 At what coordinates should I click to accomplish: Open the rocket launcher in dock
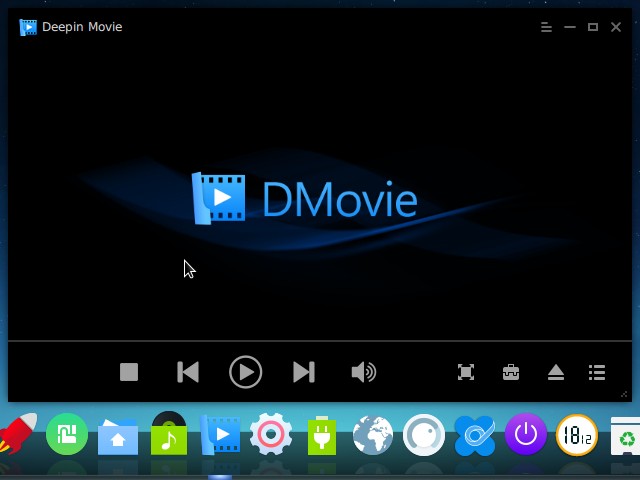coord(18,433)
